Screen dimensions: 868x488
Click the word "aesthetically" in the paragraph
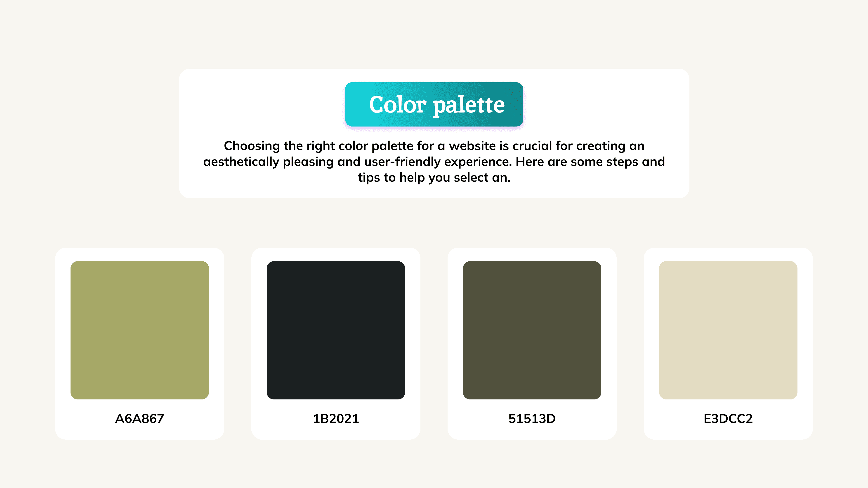(x=241, y=162)
